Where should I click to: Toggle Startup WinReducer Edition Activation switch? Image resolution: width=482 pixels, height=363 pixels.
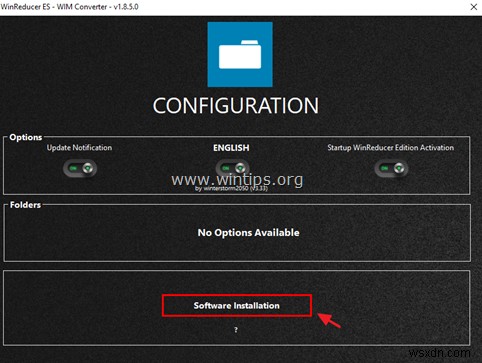click(391, 168)
